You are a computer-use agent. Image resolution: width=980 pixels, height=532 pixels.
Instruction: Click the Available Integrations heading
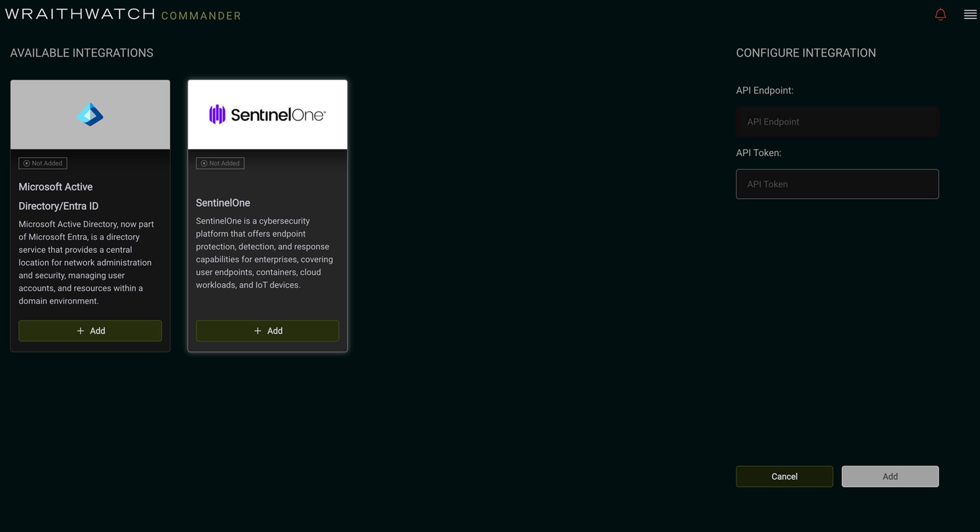[82, 53]
